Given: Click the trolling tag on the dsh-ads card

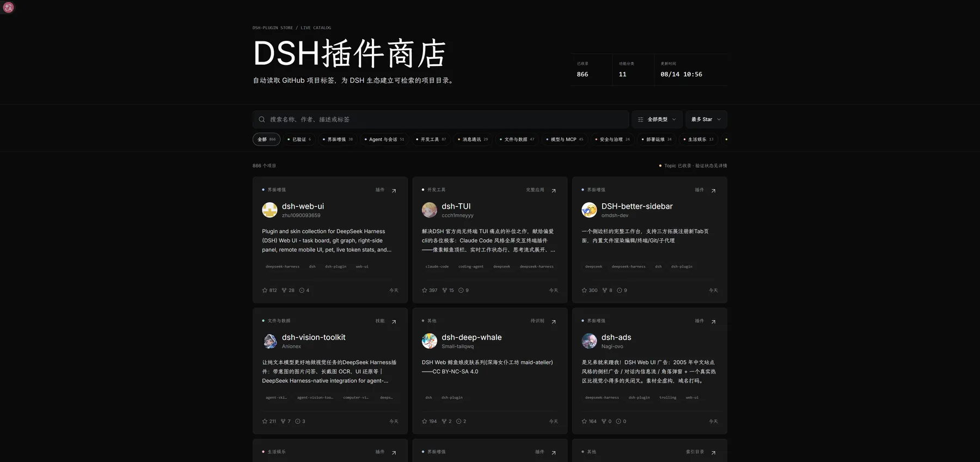Looking at the screenshot, I should (x=668, y=398).
